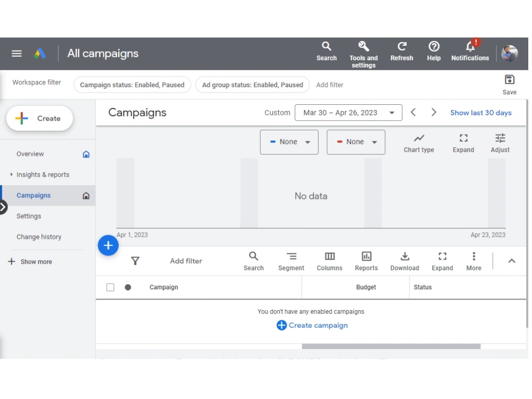
Task: Sort by Budget column header
Action: point(366,287)
